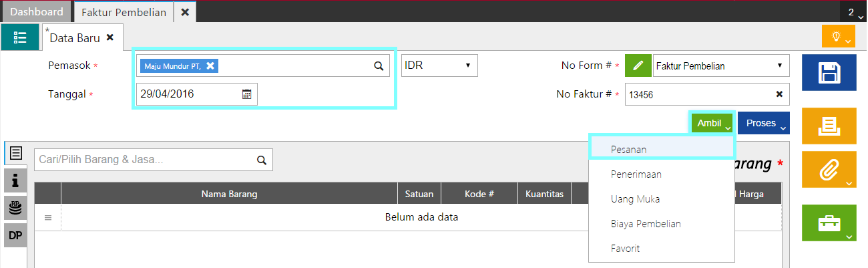Open the DP down payment side tab
The width and height of the screenshot is (868, 268).
[15, 235]
